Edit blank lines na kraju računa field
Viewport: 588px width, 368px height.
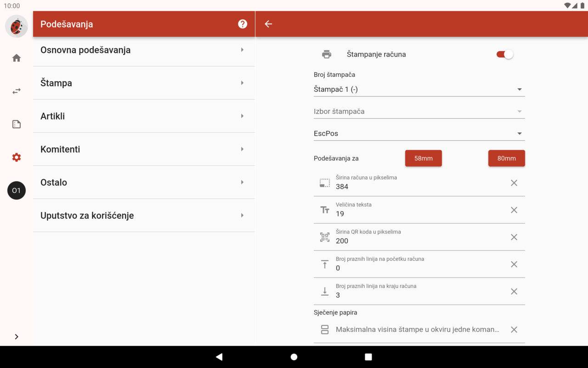[419, 291]
